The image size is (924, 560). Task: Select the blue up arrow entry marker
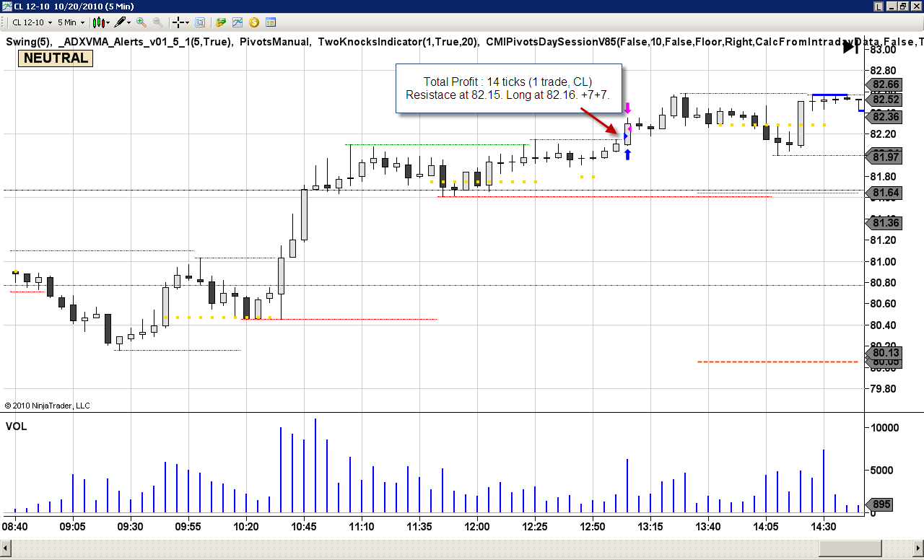pos(628,154)
